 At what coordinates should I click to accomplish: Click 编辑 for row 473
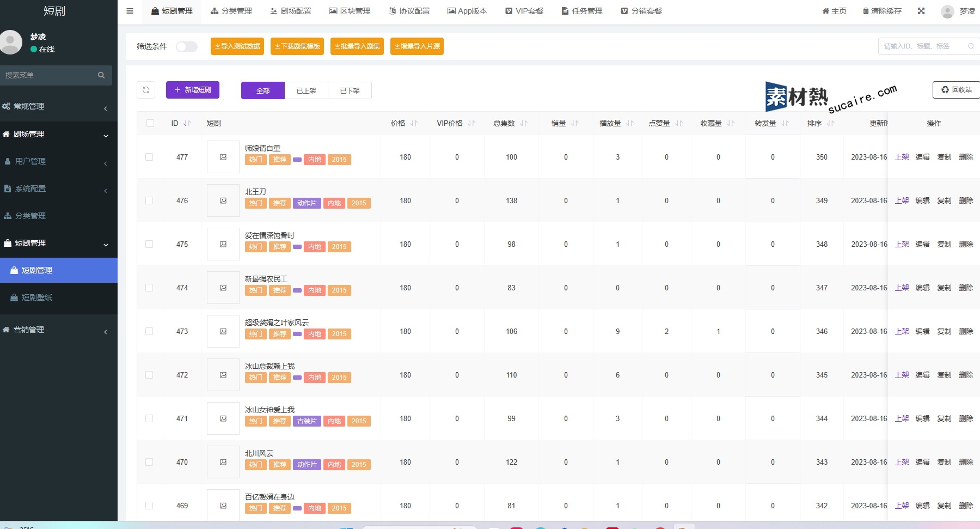923,331
